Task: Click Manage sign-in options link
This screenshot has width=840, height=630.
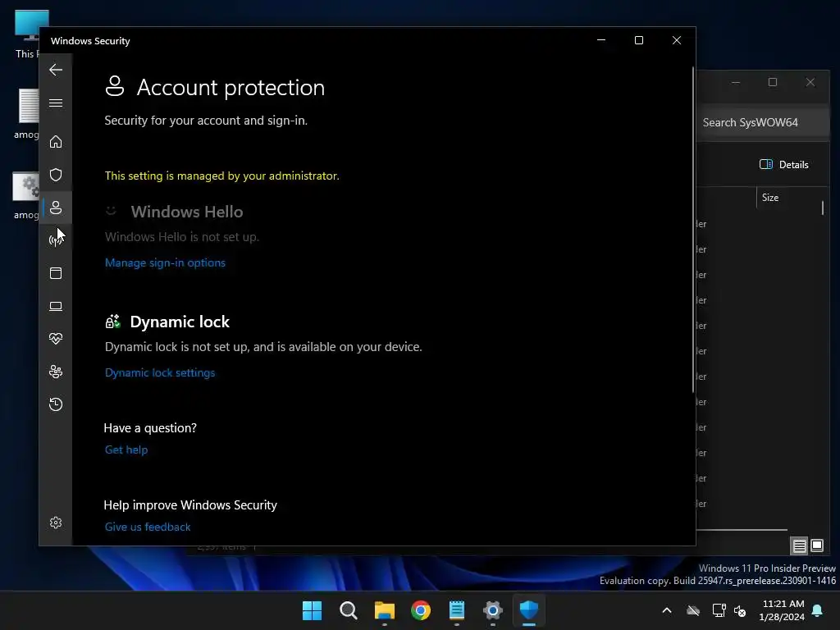Action: click(x=165, y=262)
